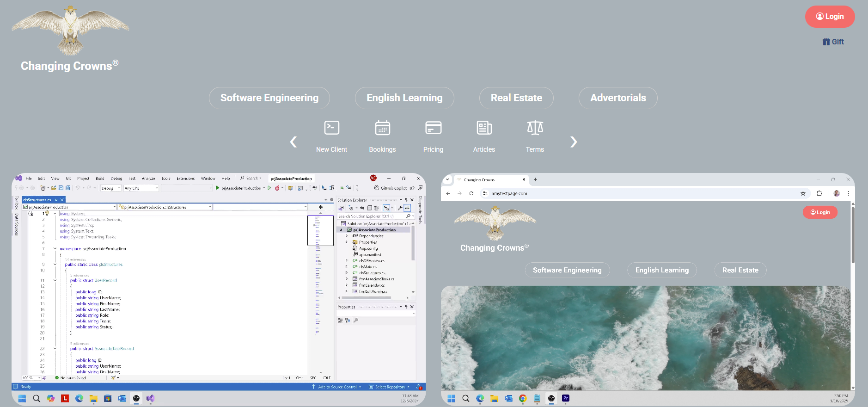The width and height of the screenshot is (868, 407).
Task: Click the ocean waves aerial photo
Action: point(645,338)
